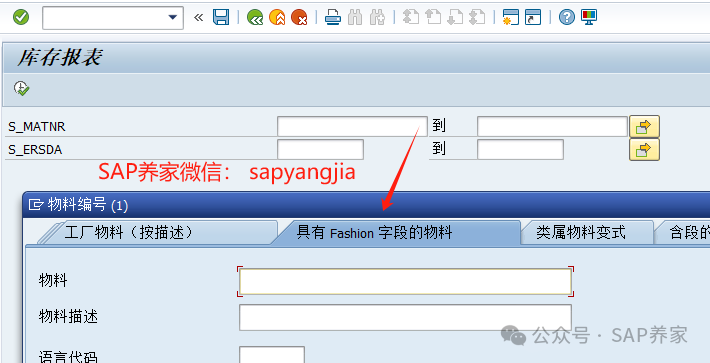710x363 pixels.
Task: Click the Execute clock icon
Action: [21, 88]
